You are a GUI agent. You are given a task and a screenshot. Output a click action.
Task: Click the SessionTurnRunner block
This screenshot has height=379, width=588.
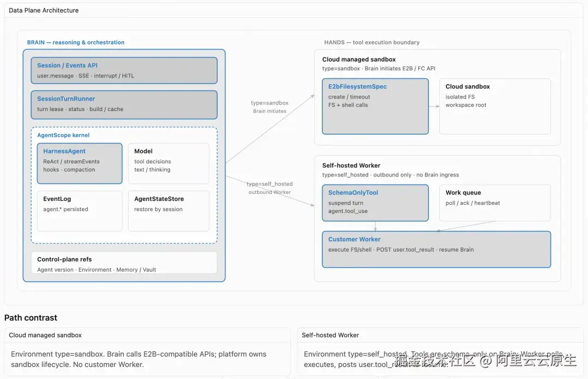pos(124,105)
